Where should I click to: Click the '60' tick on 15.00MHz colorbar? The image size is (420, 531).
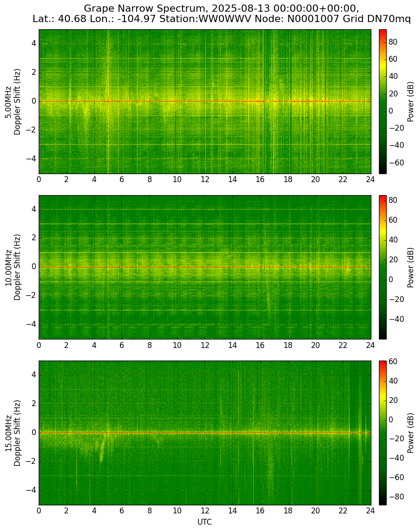[x=393, y=362]
